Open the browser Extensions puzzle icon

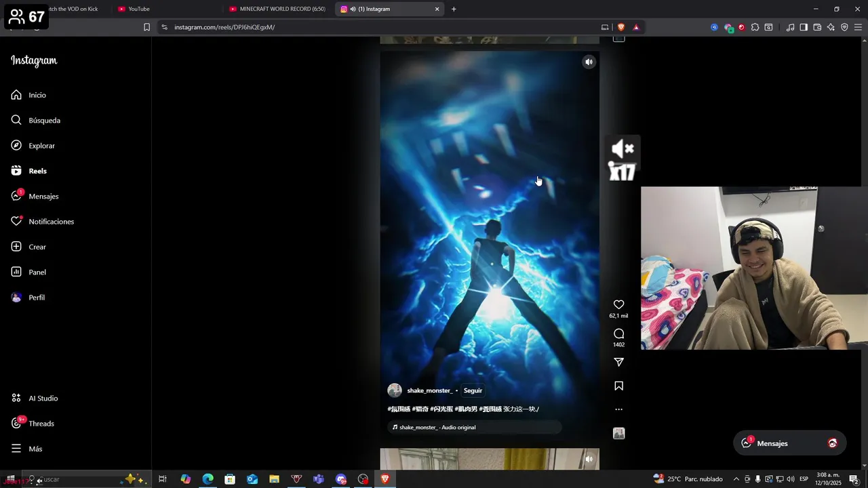tap(755, 27)
